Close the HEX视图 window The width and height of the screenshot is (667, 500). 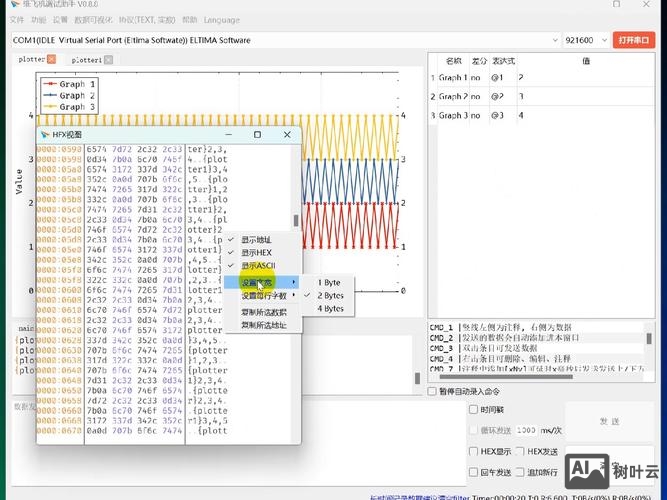coord(288,134)
